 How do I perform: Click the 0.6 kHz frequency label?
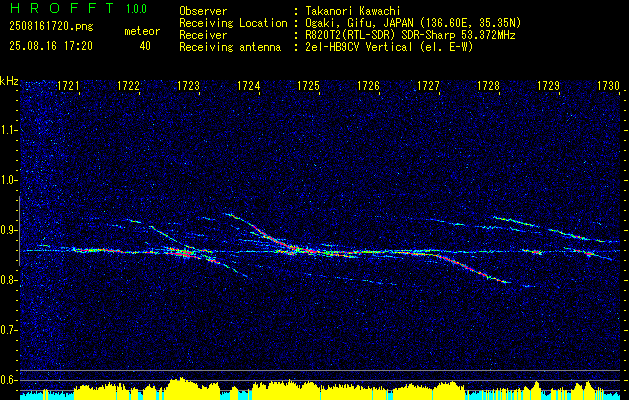click(x=8, y=380)
